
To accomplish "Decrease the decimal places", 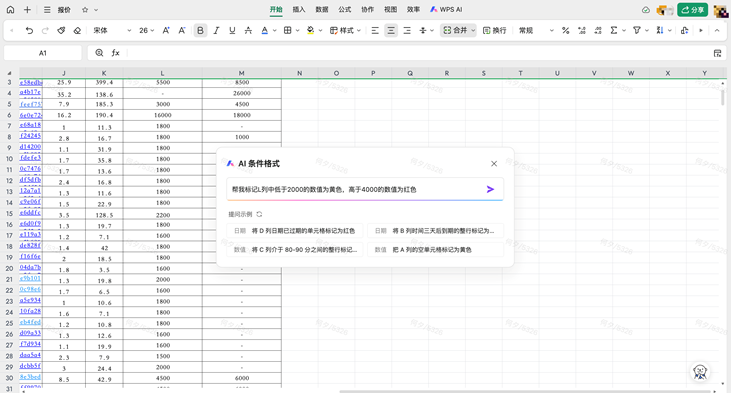I will [598, 30].
